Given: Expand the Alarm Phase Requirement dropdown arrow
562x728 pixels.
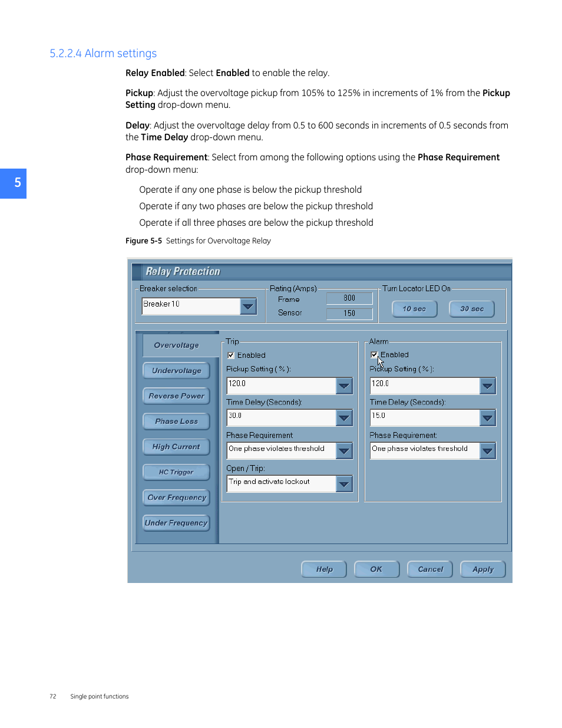Looking at the screenshot, I should coord(487,451).
